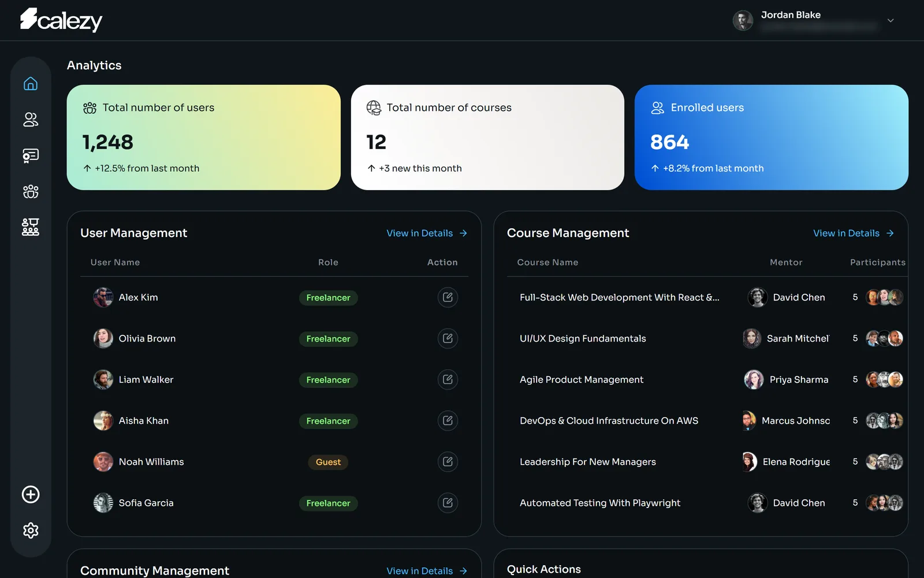Screen dimensions: 924x578
Task: Click the Participants column header
Action: pyautogui.click(x=877, y=262)
